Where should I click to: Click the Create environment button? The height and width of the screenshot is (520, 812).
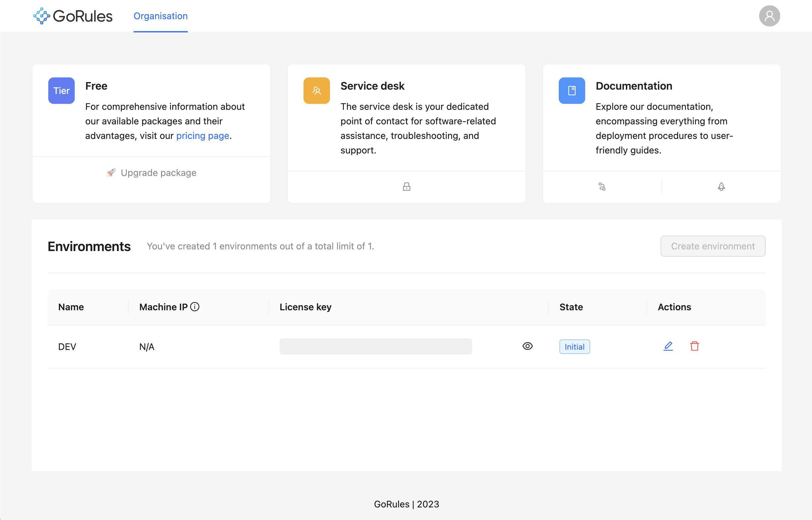click(713, 245)
